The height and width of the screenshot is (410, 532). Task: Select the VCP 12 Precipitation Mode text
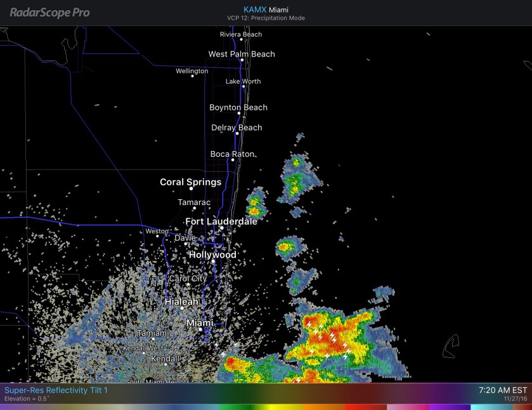266,18
